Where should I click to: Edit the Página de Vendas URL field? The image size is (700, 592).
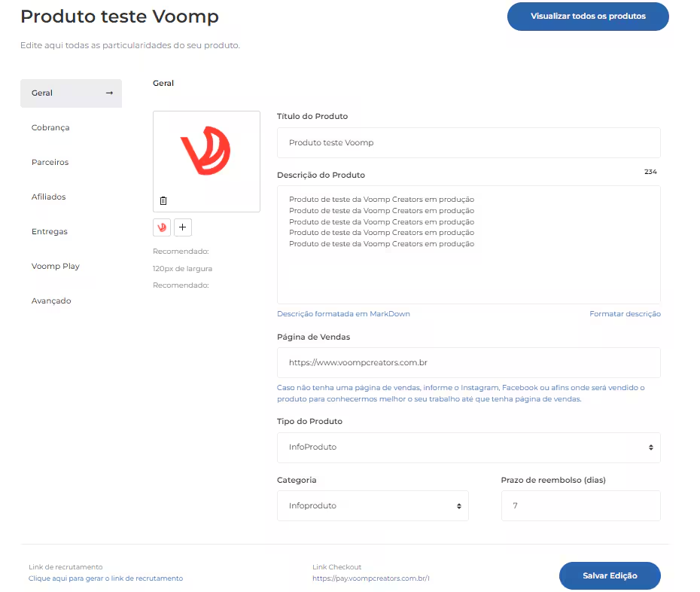coord(469,363)
